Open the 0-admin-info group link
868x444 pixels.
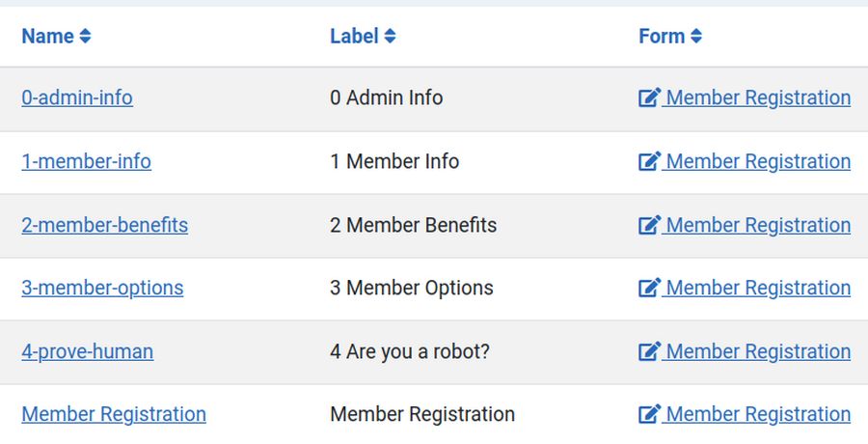point(77,97)
